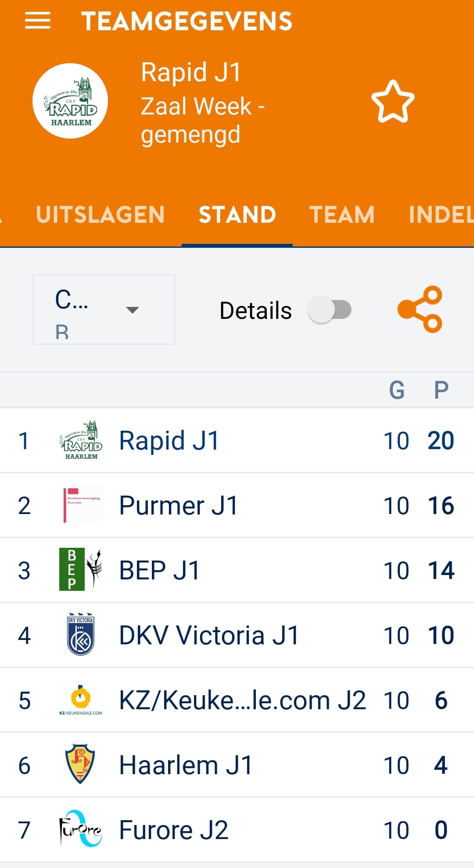Switch to the Team tab
The image size is (474, 868).
coord(342,214)
